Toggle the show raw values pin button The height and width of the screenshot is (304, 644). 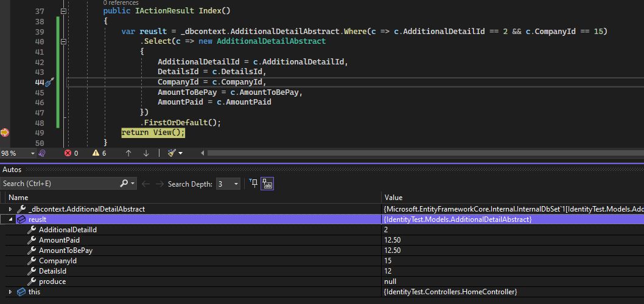(x=267, y=184)
